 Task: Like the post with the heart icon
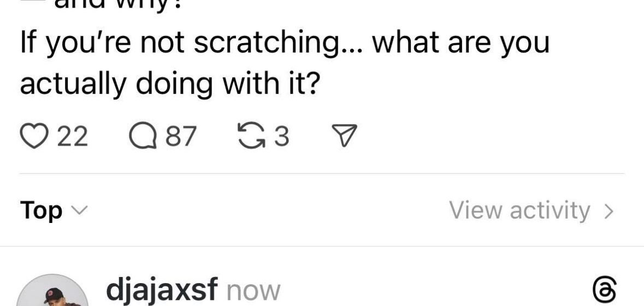pos(34,137)
